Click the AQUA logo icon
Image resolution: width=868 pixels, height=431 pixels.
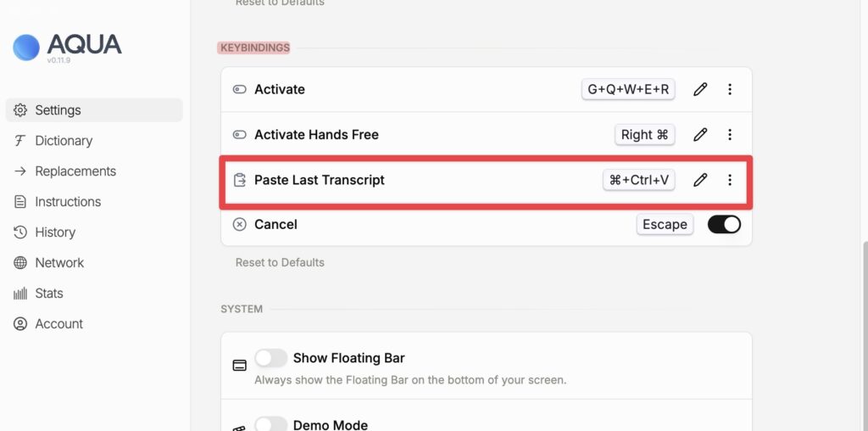tap(26, 47)
